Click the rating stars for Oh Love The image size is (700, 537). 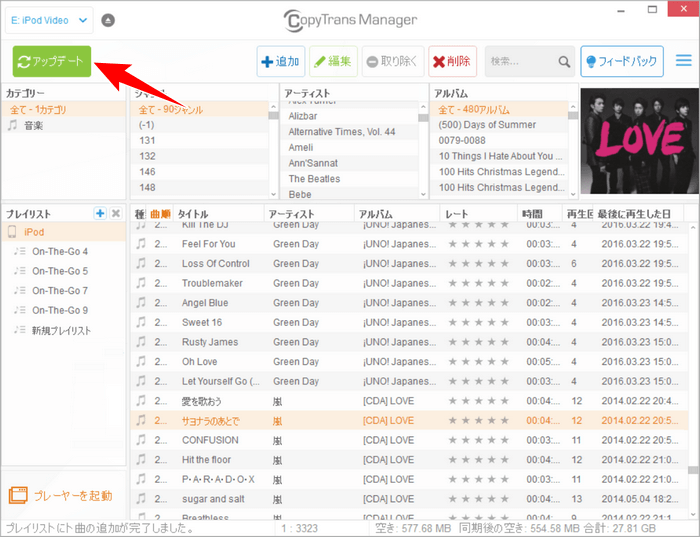pos(479,362)
